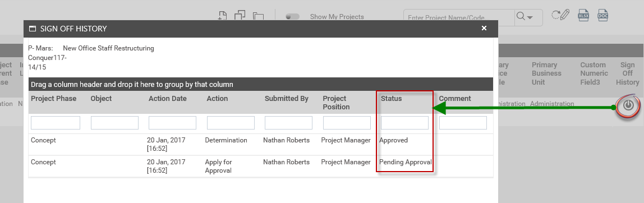Sort by the Action Date column header
This screenshot has width=644, height=203.
(168, 99)
